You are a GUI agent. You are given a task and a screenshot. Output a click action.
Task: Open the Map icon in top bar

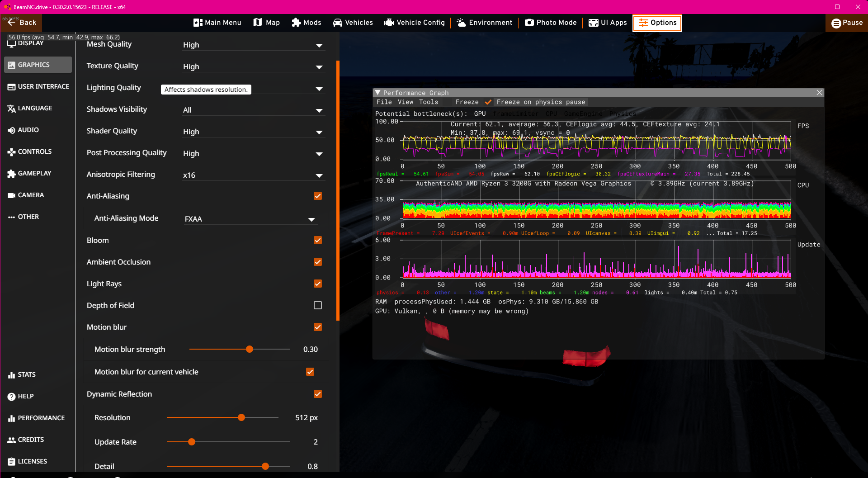click(258, 23)
